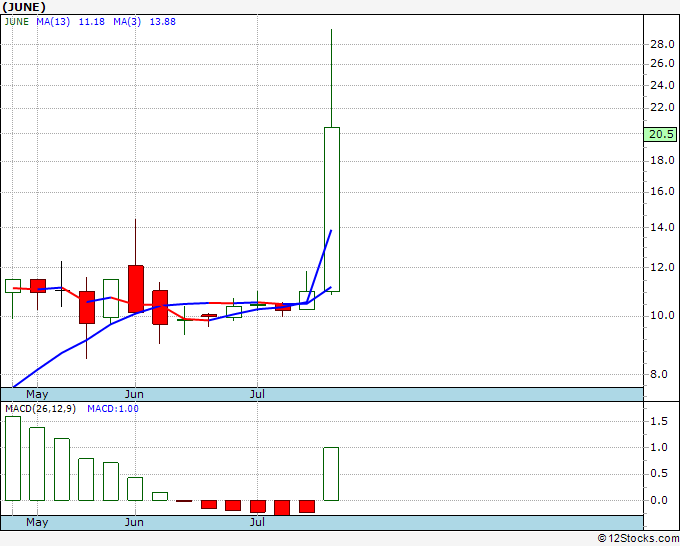Click the latest green MACD histogram bar
This screenshot has width=680, height=546.
coord(331,474)
